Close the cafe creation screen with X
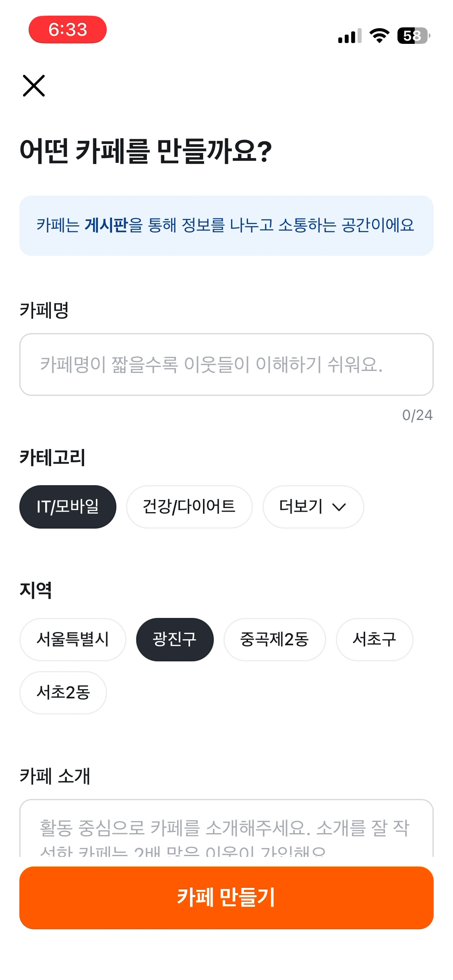The height and width of the screenshot is (980, 453). pyautogui.click(x=34, y=86)
